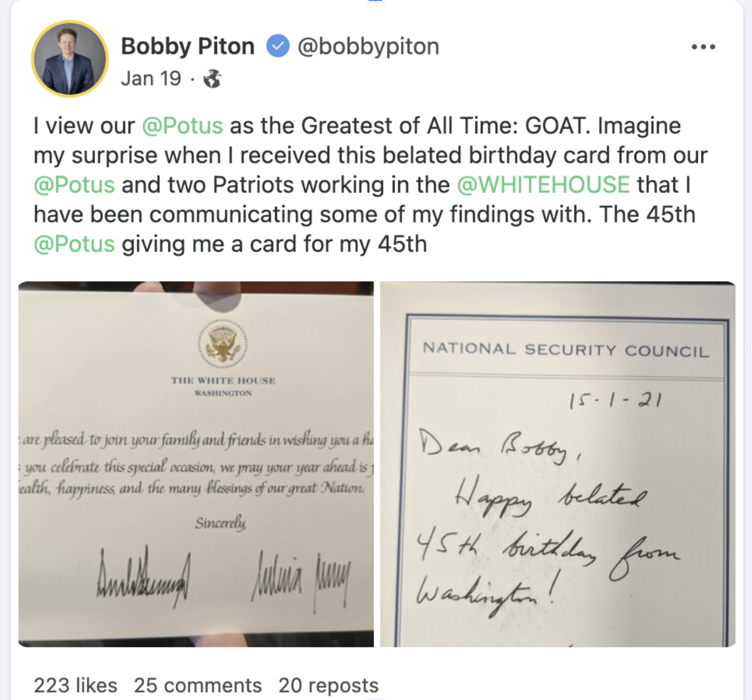This screenshot has width=752, height=700.
Task: Click the reposts counter showing 20 reposts
Action: 327,685
